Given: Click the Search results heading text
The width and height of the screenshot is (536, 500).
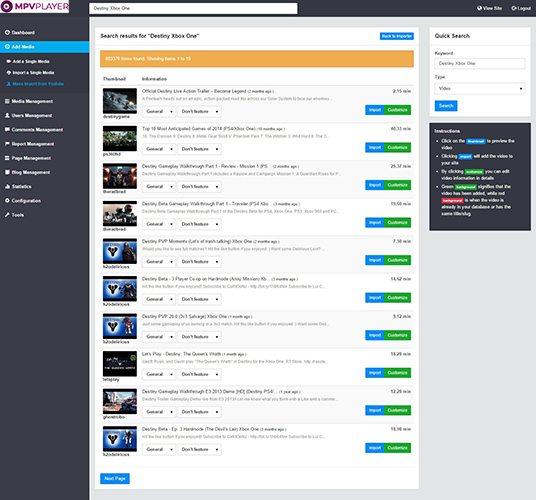Looking at the screenshot, I should tap(150, 36).
